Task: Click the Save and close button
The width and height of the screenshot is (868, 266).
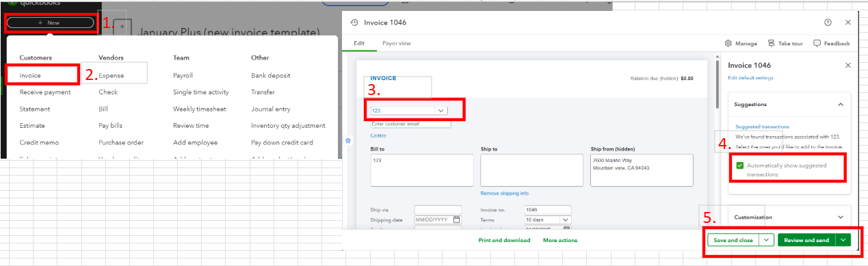Action: (733, 240)
